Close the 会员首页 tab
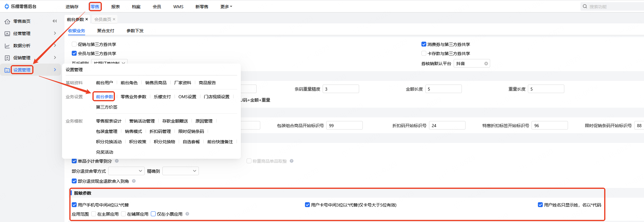Viewport: 644px width, 222px height. [114, 19]
